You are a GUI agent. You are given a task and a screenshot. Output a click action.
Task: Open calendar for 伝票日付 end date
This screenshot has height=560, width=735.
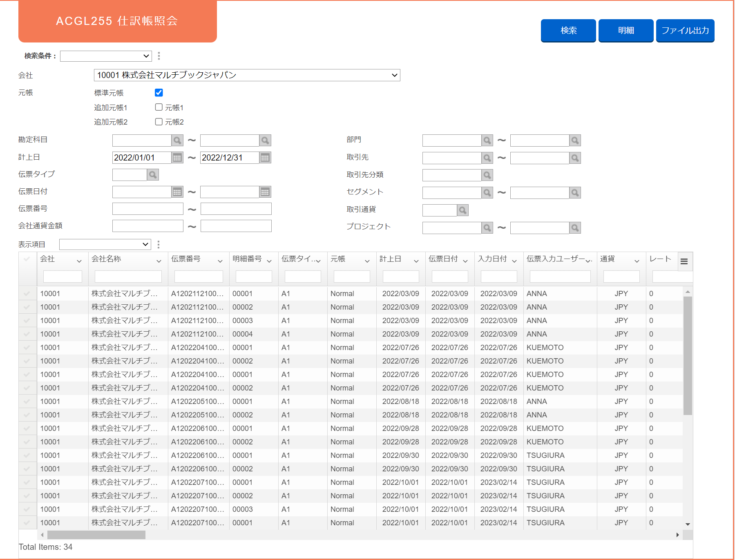(265, 192)
